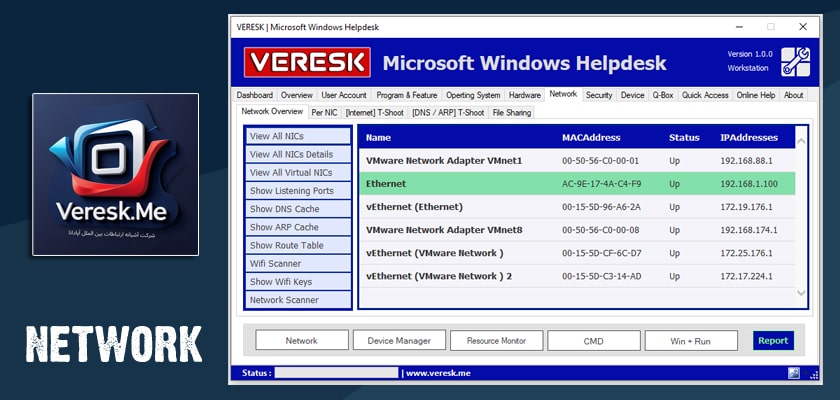Click the VERESK red logo banner

click(x=307, y=64)
